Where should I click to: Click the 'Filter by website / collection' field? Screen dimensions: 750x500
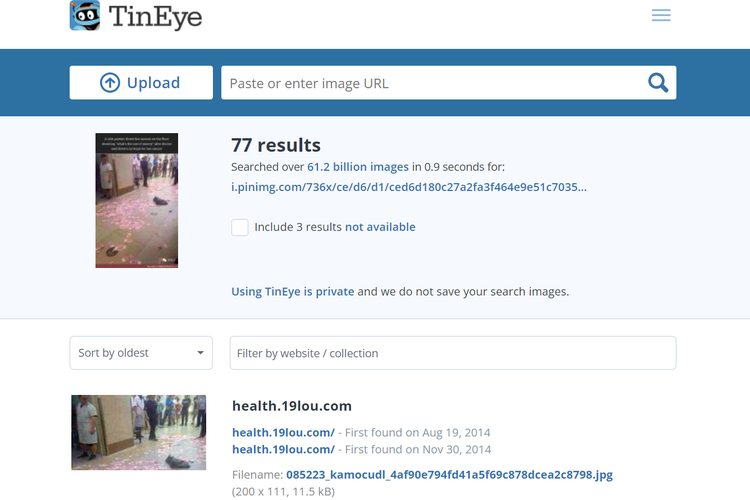coord(452,353)
